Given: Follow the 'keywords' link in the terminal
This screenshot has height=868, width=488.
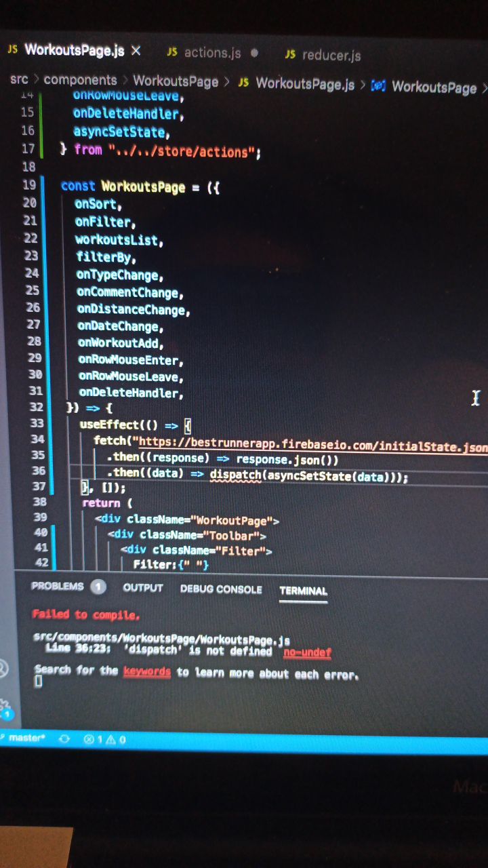Looking at the screenshot, I should pyautogui.click(x=146, y=672).
